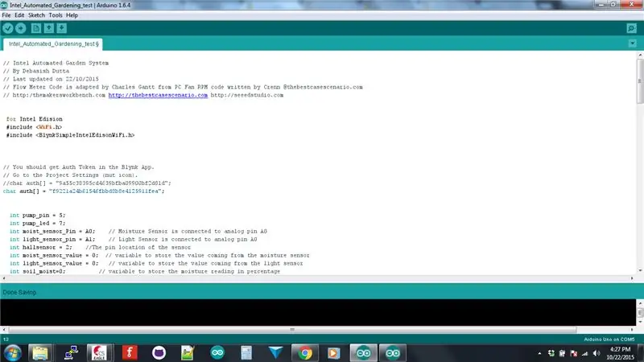The height and width of the screenshot is (362, 644).
Task: Click the console vertical scrollbar thumb
Action: (x=640, y=313)
